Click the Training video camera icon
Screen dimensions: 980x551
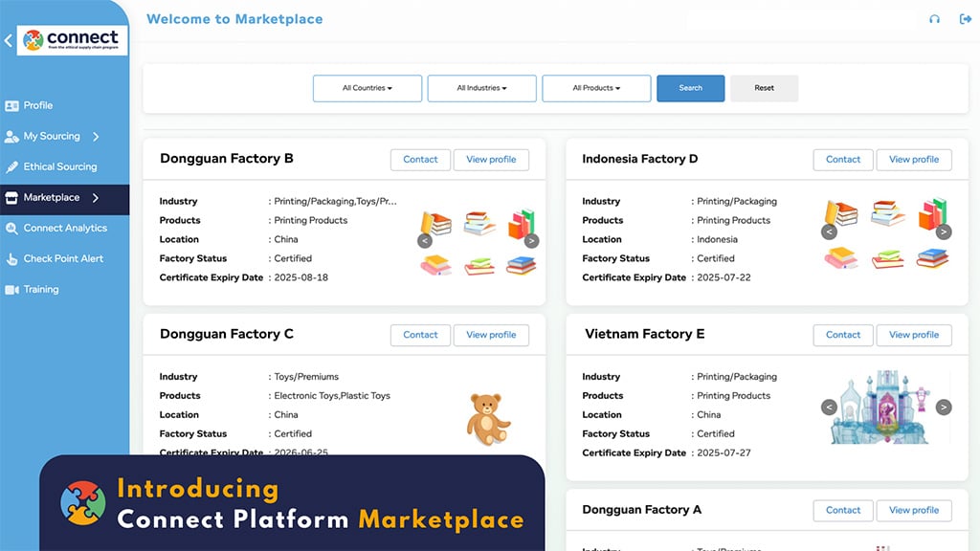tap(11, 289)
